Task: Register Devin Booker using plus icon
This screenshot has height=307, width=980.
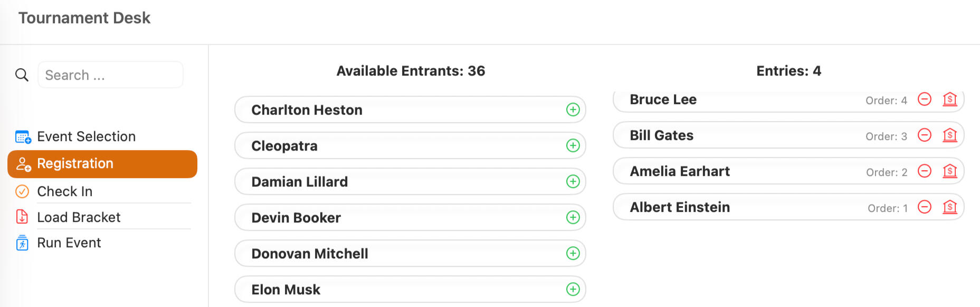Action: pos(573,218)
